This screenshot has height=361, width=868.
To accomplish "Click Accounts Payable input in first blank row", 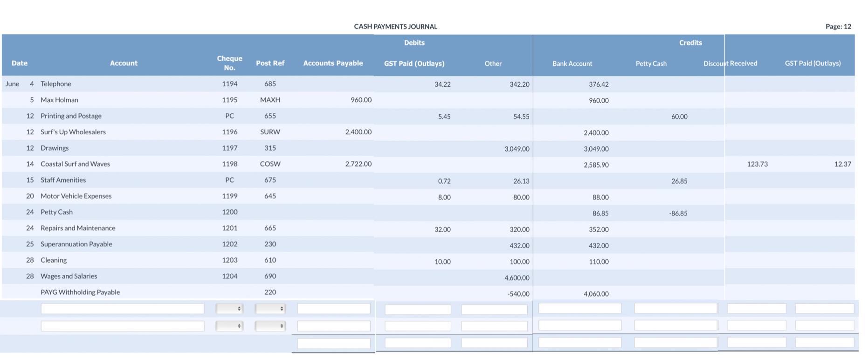I will click(x=334, y=309).
